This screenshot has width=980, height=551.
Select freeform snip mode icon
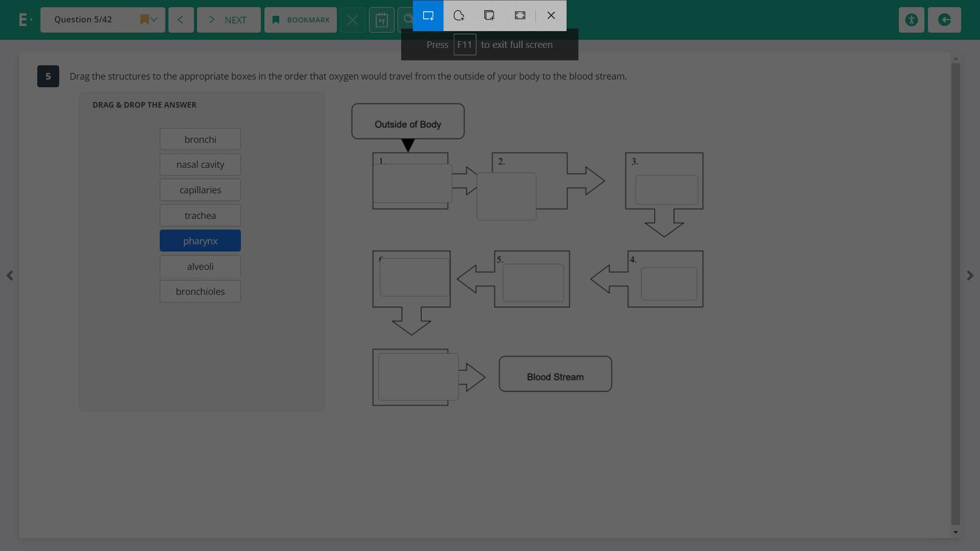(x=459, y=16)
